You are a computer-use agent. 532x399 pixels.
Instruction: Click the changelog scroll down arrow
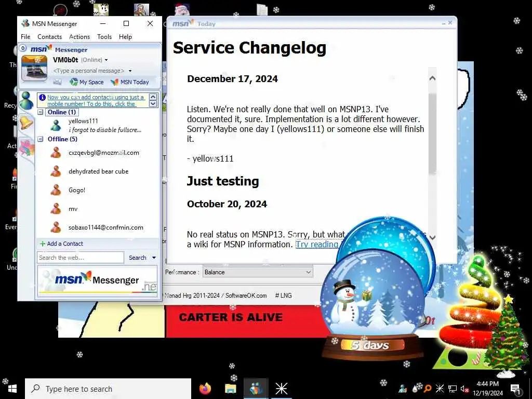432,237
